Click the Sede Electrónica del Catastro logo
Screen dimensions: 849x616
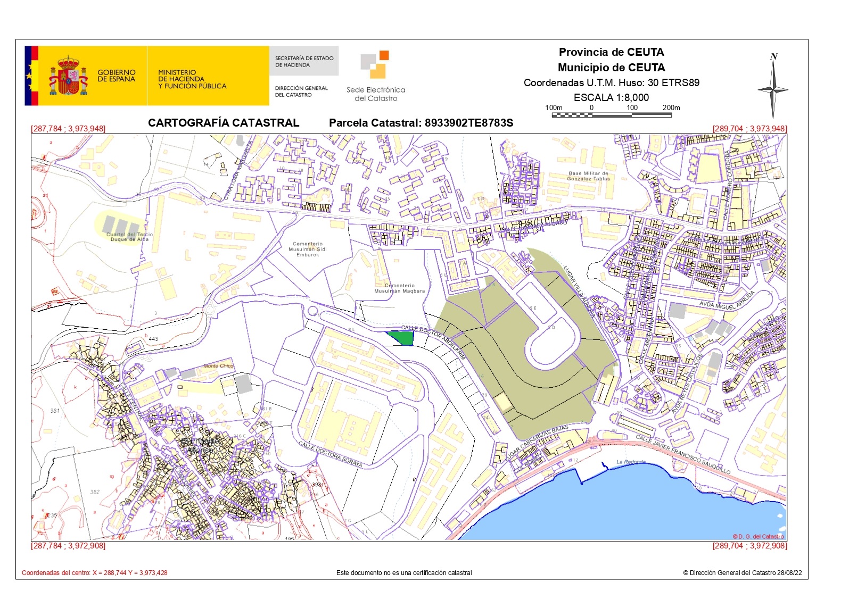pos(376,77)
